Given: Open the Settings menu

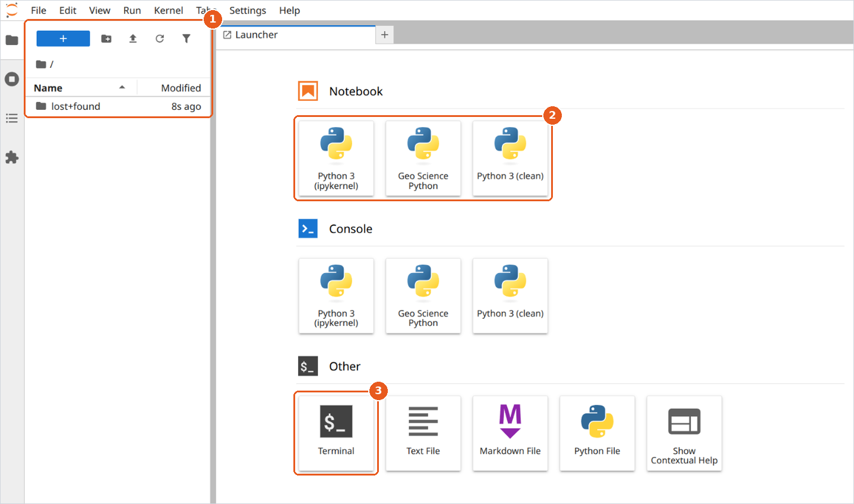Looking at the screenshot, I should (248, 10).
